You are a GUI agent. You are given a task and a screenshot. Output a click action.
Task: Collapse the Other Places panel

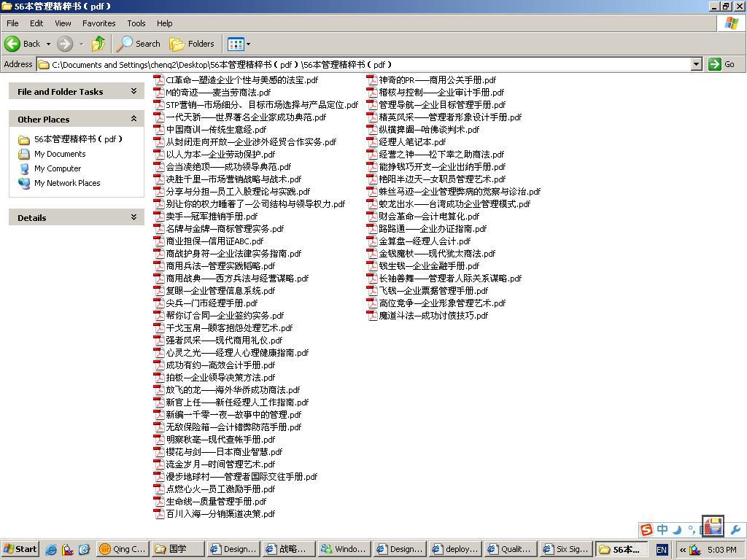click(134, 119)
